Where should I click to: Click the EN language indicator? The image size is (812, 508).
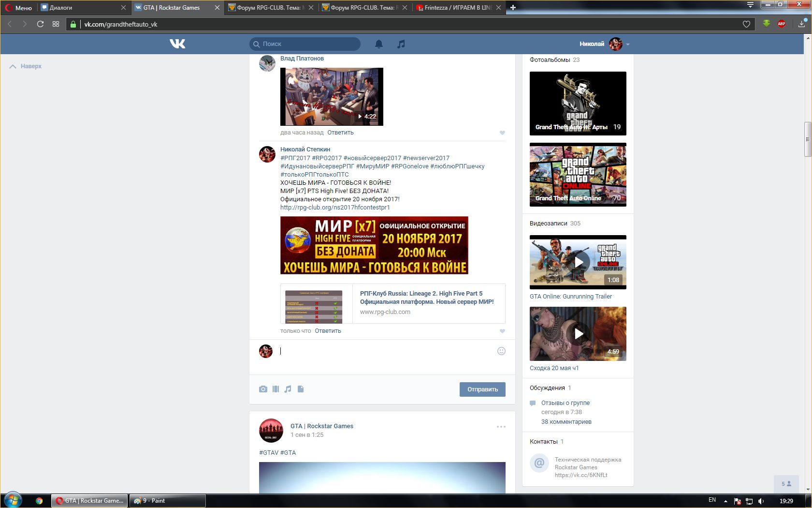coord(712,500)
